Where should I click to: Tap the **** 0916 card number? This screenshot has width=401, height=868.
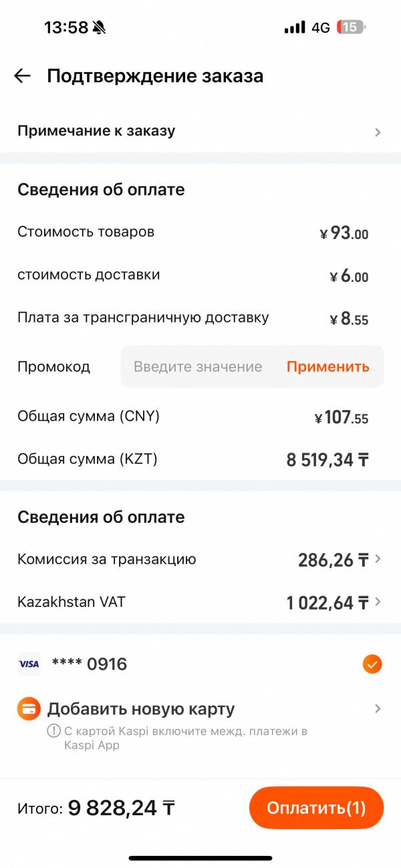[x=90, y=664]
